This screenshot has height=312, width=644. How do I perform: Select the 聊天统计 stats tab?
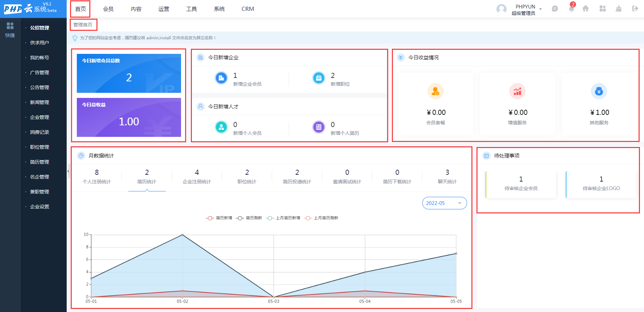point(447,177)
